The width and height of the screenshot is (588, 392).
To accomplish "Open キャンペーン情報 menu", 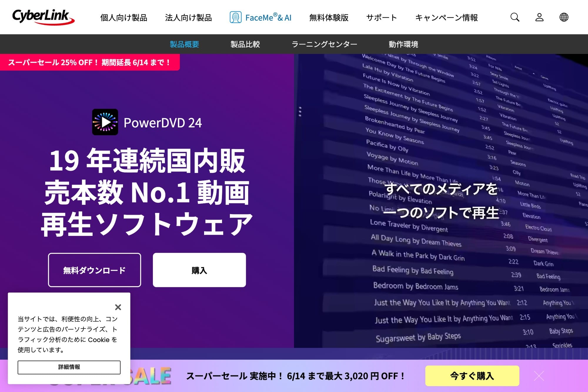I will (446, 18).
